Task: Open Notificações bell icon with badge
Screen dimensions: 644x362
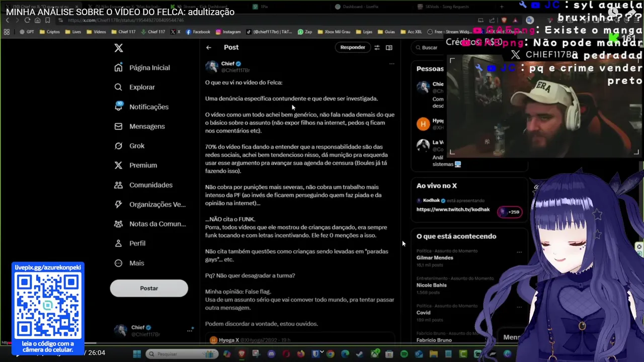Action: (x=118, y=106)
